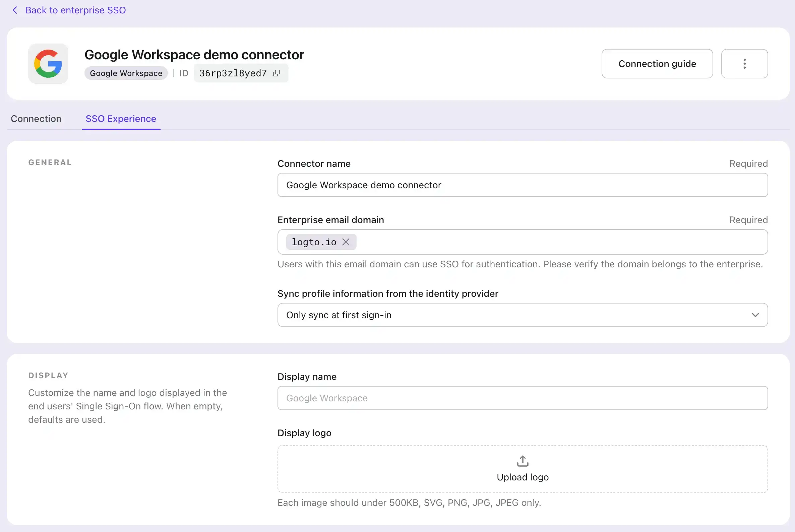Click the connector ID 36rp3zl8yed7
The height and width of the screenshot is (532, 795).
click(233, 73)
